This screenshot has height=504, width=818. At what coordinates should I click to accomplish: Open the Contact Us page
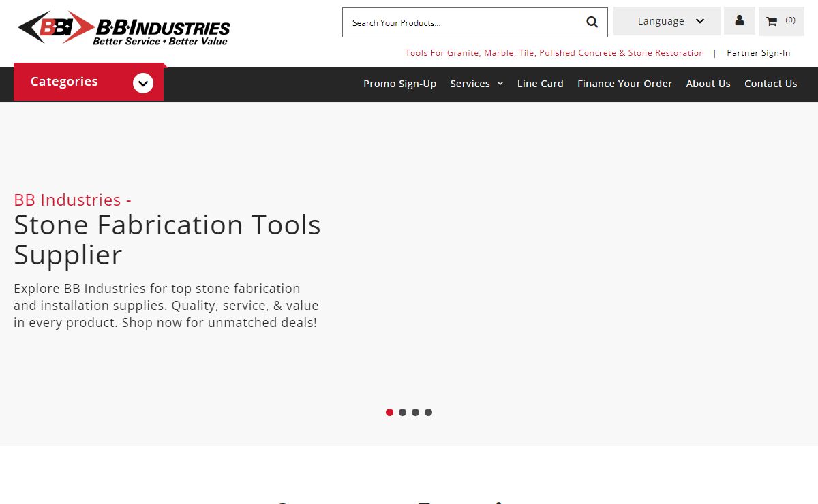771,84
